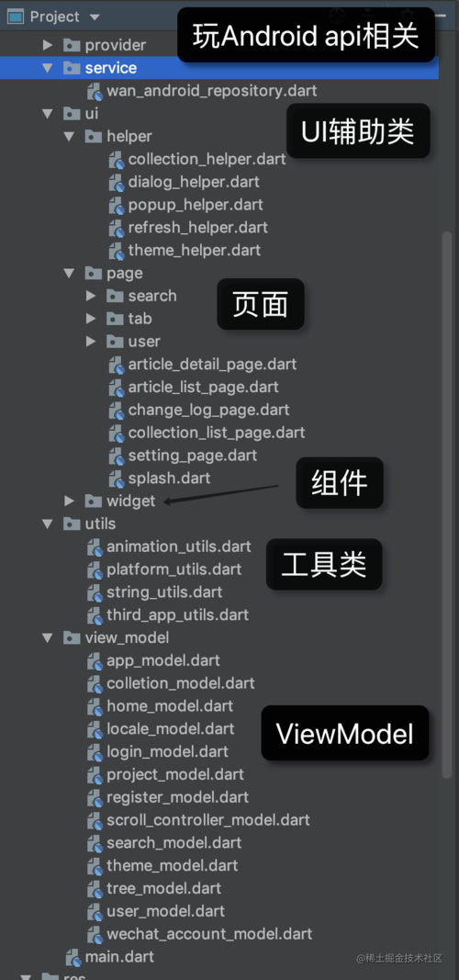The image size is (459, 980).
Task: Click the helper folder icon
Action: coord(93,136)
